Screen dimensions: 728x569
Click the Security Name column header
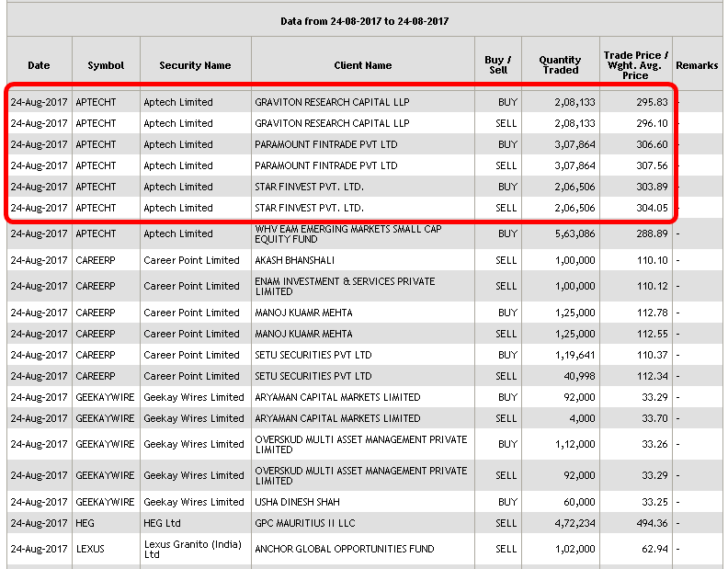tap(195, 65)
